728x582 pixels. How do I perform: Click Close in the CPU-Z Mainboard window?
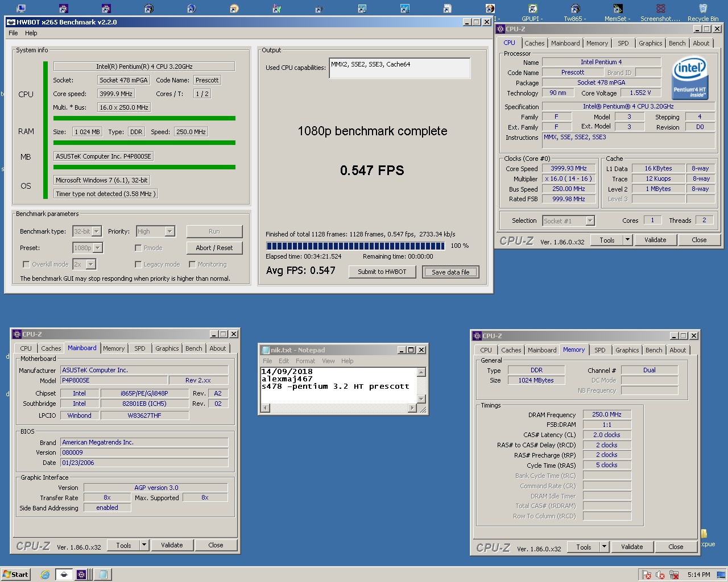[216, 545]
